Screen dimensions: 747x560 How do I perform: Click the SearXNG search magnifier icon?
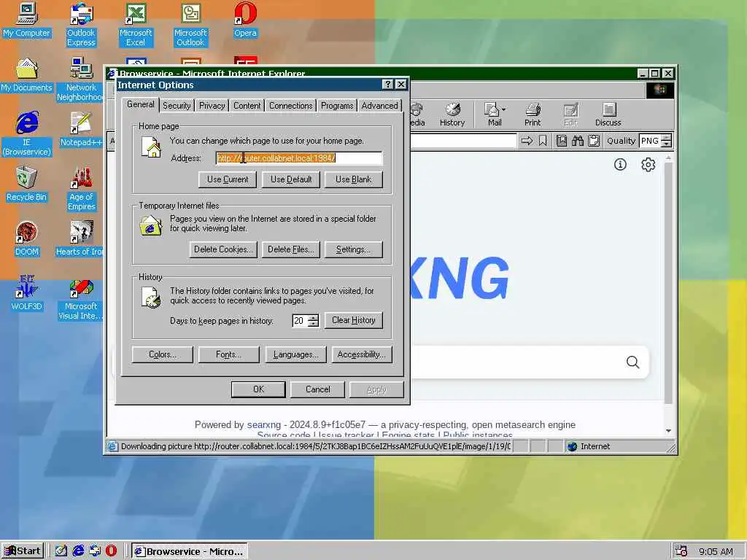[x=632, y=362]
